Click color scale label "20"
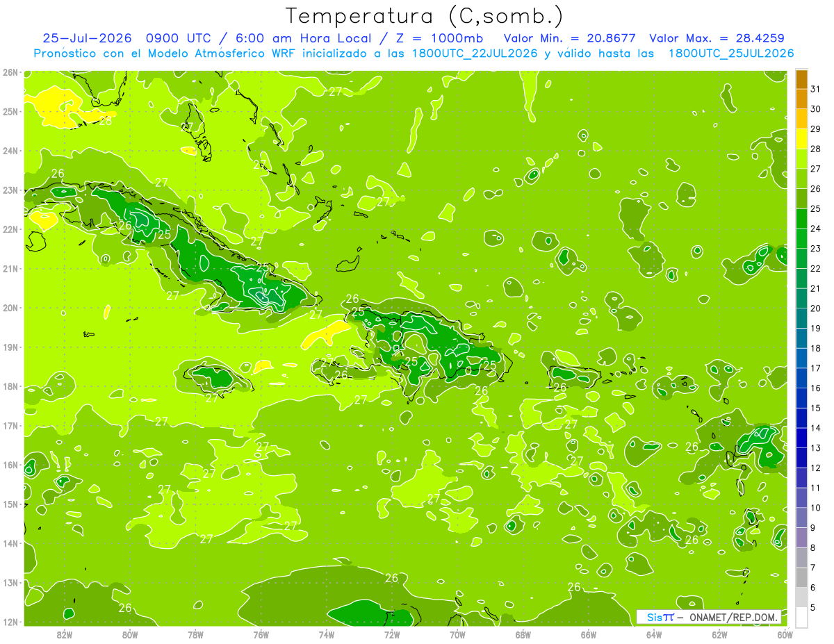 pyautogui.click(x=816, y=308)
